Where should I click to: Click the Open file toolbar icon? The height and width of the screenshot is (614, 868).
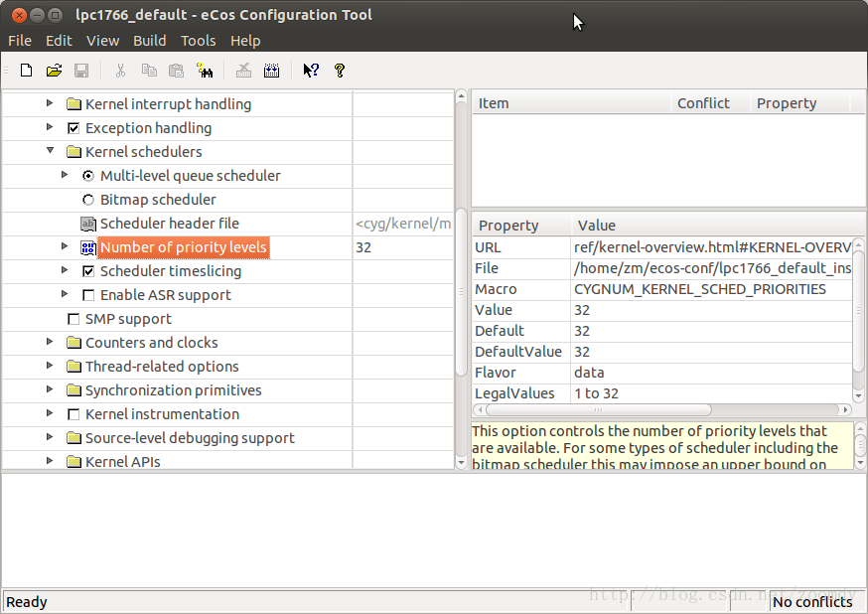54,71
